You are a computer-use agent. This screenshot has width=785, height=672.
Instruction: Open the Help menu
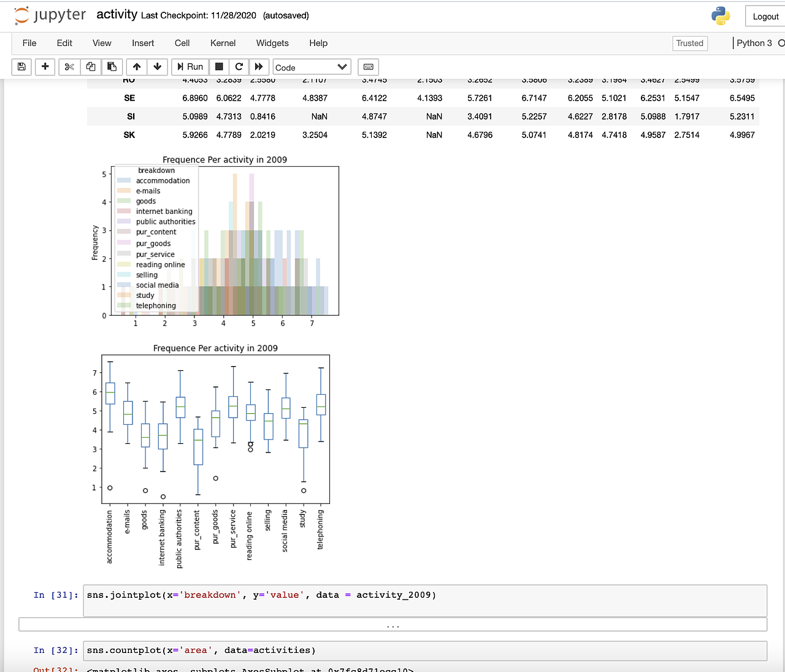[x=318, y=43]
